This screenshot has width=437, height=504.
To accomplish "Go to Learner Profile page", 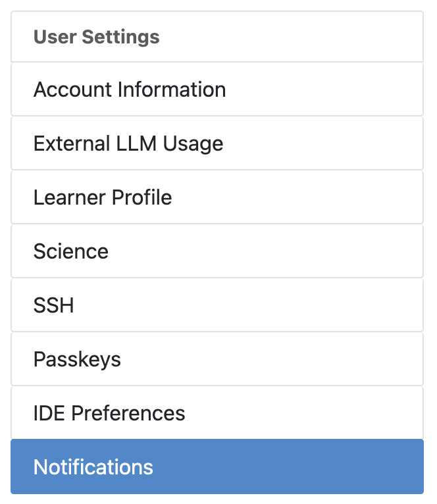I will click(x=103, y=197).
